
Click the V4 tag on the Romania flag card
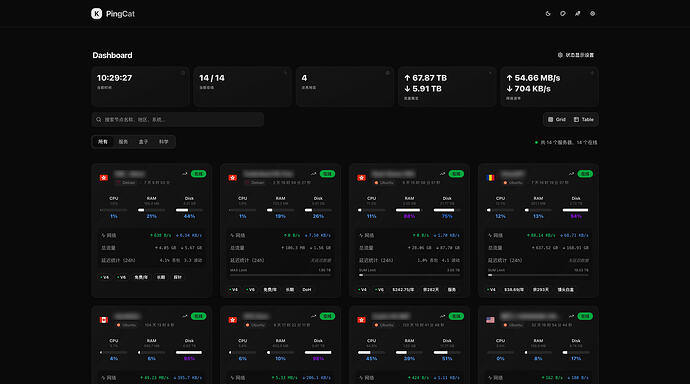(x=492, y=289)
